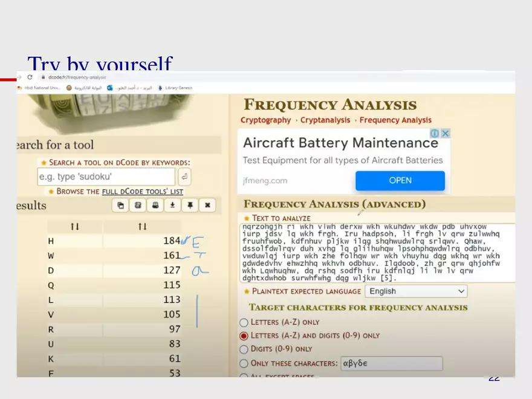
Task: Open the Library Genesis bookmark
Action: pos(175,88)
